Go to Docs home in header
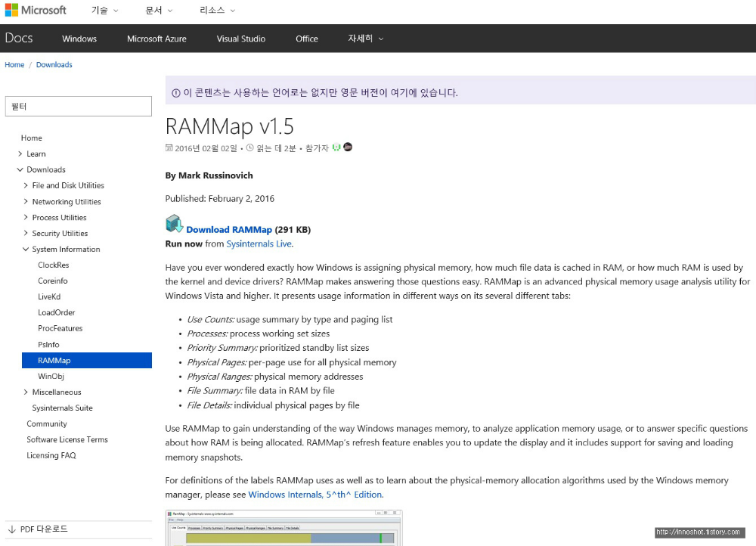756x546 pixels. 19,38
